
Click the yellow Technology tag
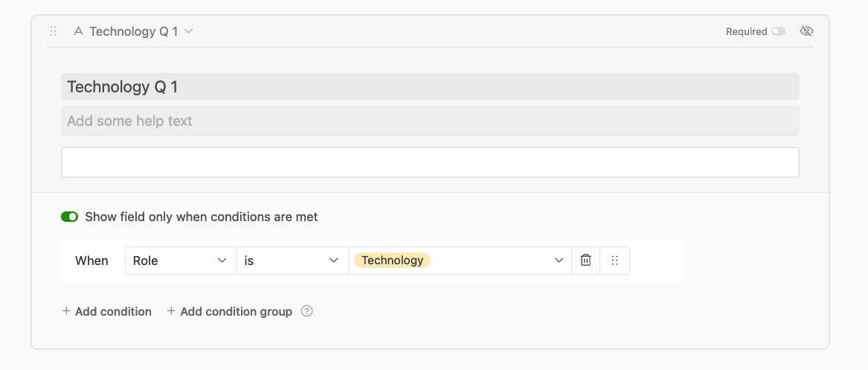click(393, 261)
